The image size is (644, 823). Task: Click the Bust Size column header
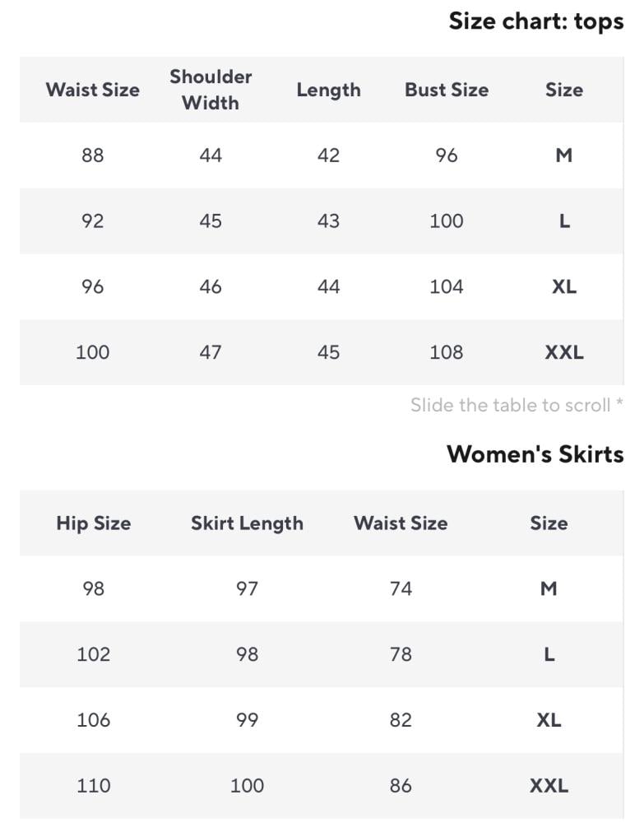click(446, 90)
